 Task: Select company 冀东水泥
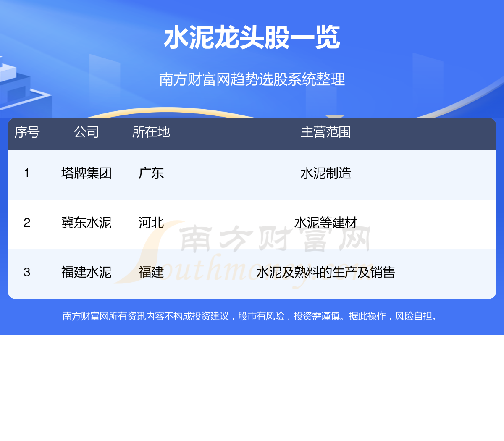(x=87, y=223)
